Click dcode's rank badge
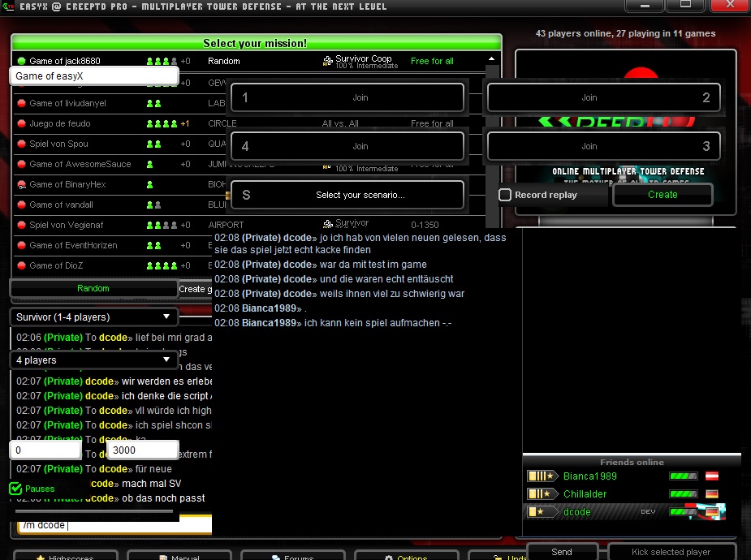751x560 pixels. (542, 511)
